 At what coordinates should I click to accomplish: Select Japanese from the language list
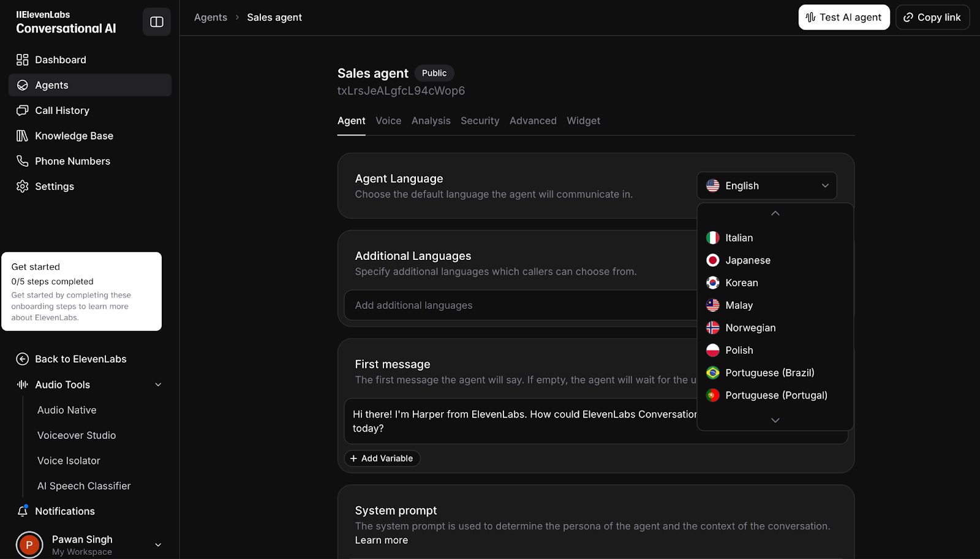coord(775,260)
